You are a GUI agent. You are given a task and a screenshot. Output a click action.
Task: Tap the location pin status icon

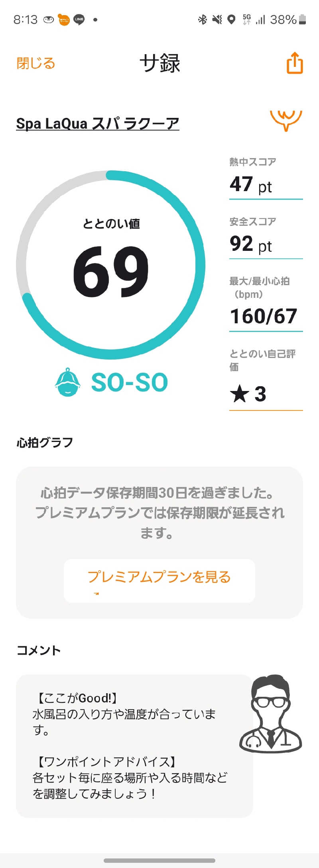tap(231, 20)
